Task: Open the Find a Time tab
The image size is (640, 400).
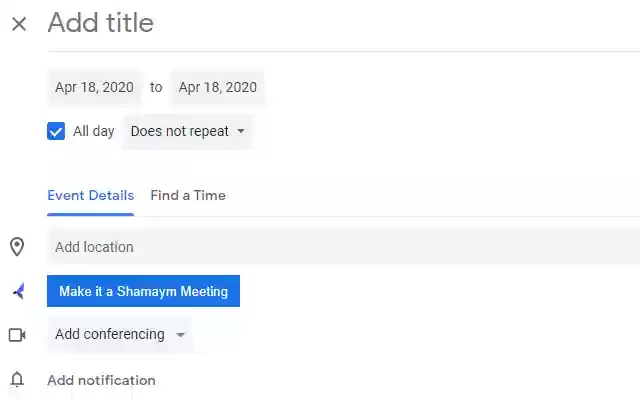Action: (188, 195)
